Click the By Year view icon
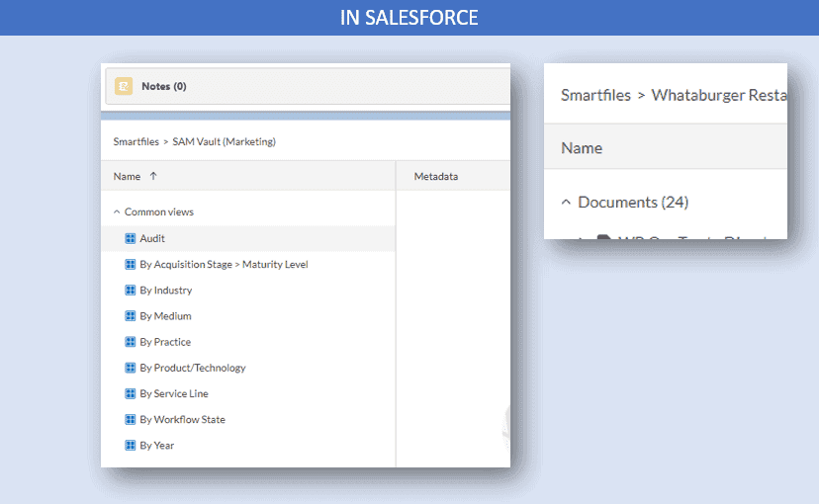 [x=130, y=445]
